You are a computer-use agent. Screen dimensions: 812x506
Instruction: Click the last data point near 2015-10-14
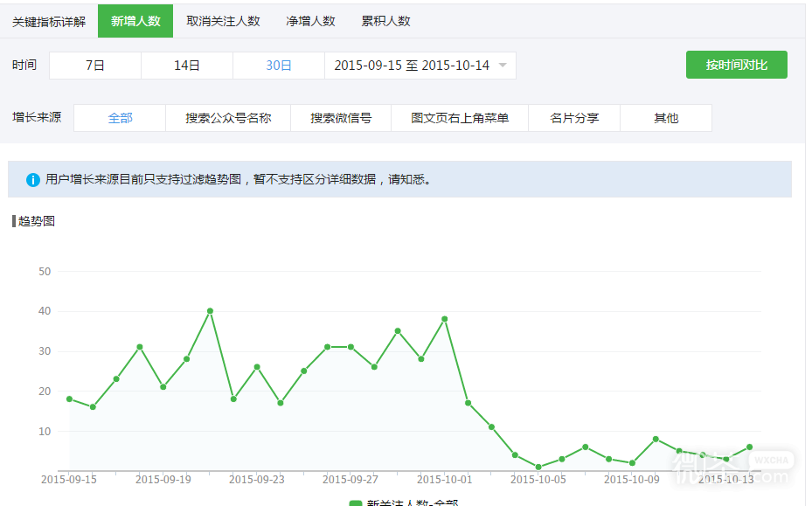click(750, 447)
